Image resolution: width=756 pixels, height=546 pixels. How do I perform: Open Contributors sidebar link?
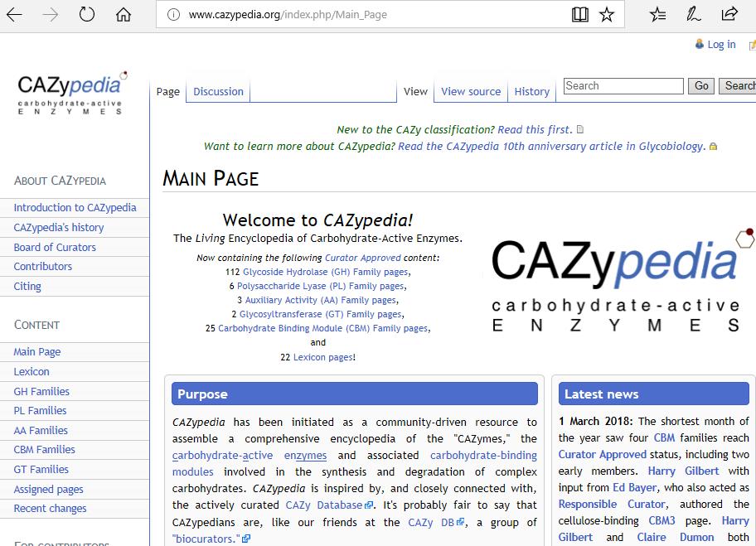tap(42, 267)
